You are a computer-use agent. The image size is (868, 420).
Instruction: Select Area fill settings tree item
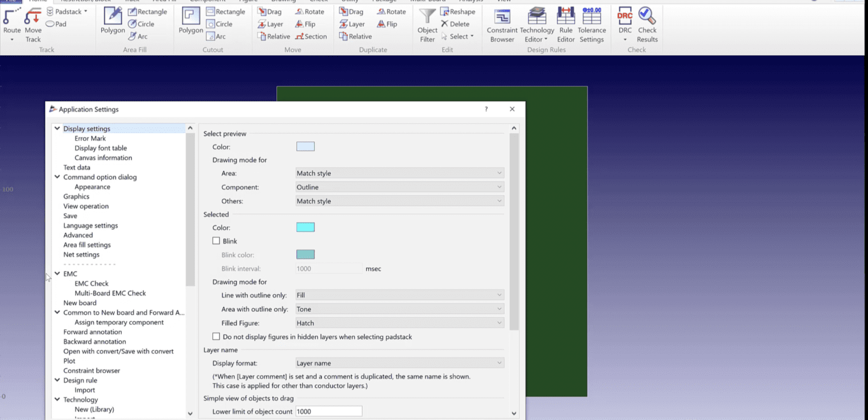87,245
